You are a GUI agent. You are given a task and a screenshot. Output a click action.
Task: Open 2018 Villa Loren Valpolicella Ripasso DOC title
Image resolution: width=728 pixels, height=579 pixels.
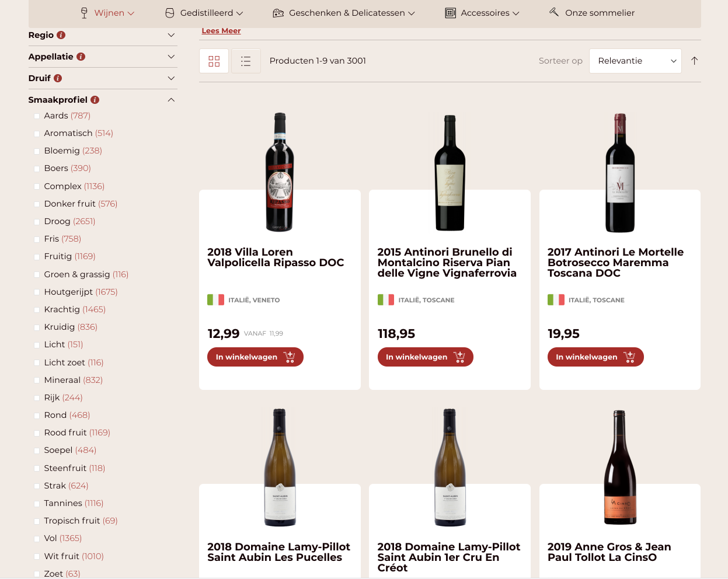(276, 257)
